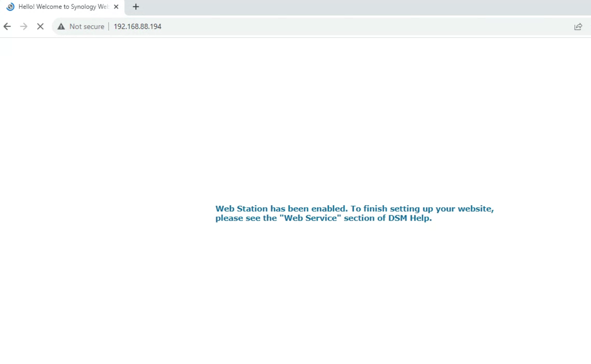The height and width of the screenshot is (364, 591).
Task: Click the Synology favicon in the tab
Action: click(11, 7)
